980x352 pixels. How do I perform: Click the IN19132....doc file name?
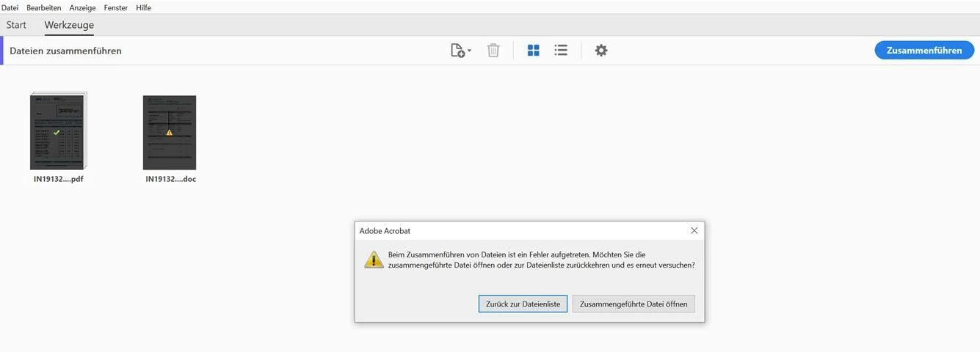click(170, 179)
